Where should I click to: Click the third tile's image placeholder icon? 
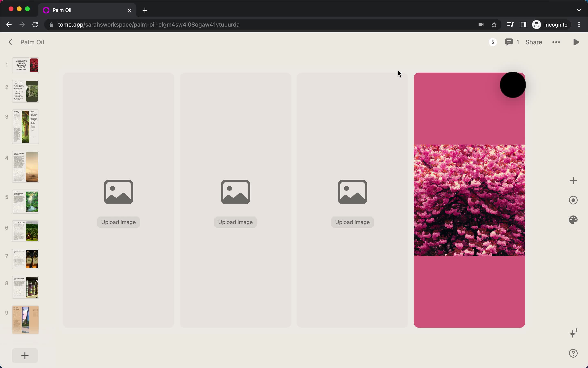(x=352, y=192)
